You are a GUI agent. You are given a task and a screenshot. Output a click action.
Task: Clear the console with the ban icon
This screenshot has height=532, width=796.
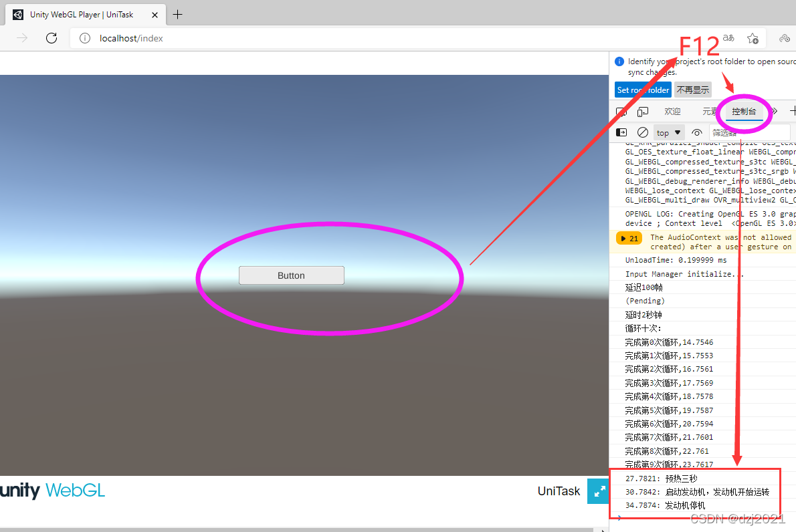[643, 132]
